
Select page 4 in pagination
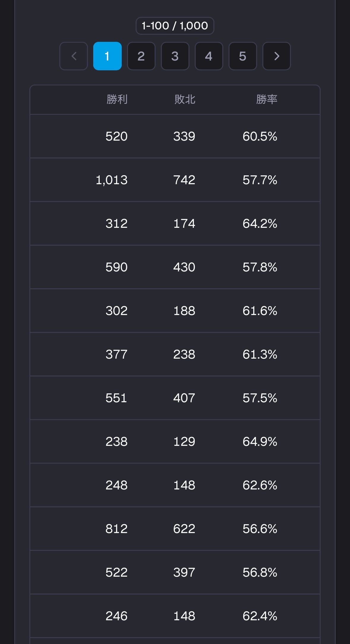coord(209,56)
